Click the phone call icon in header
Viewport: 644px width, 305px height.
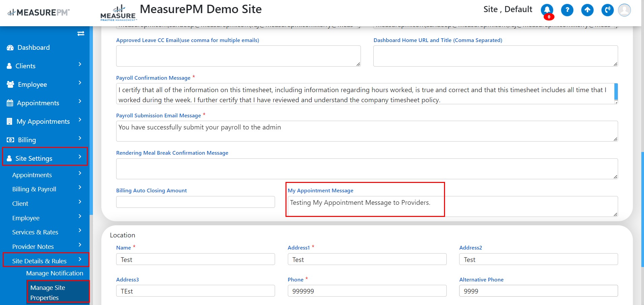coord(608,10)
